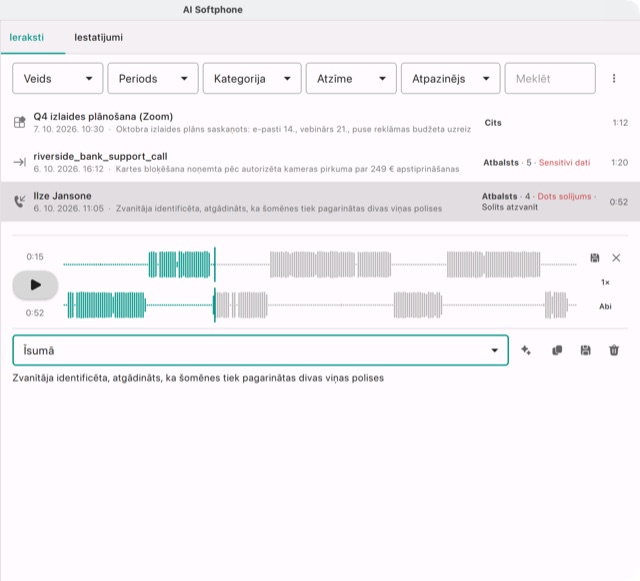This screenshot has width=640, height=581.
Task: Click the Solīts atzvanīt label
Action: [510, 207]
